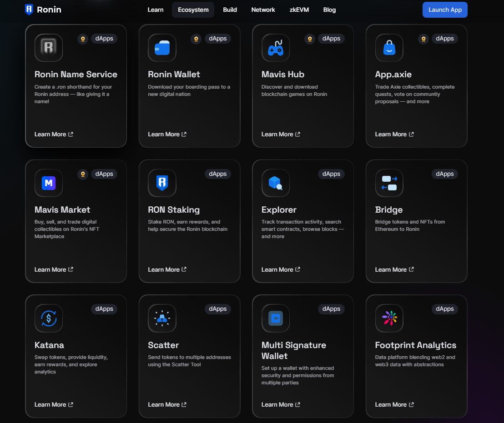Viewport: 504px width, 423px height.
Task: Click Learn More on Mavis Hub
Action: pyautogui.click(x=281, y=134)
